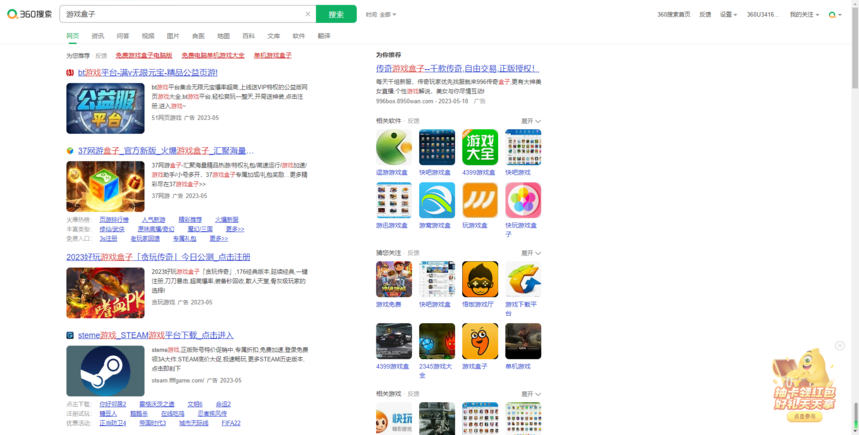Screen dimensions: 859x435
Task: Open the 我的关注 dropdown
Action: [804, 15]
